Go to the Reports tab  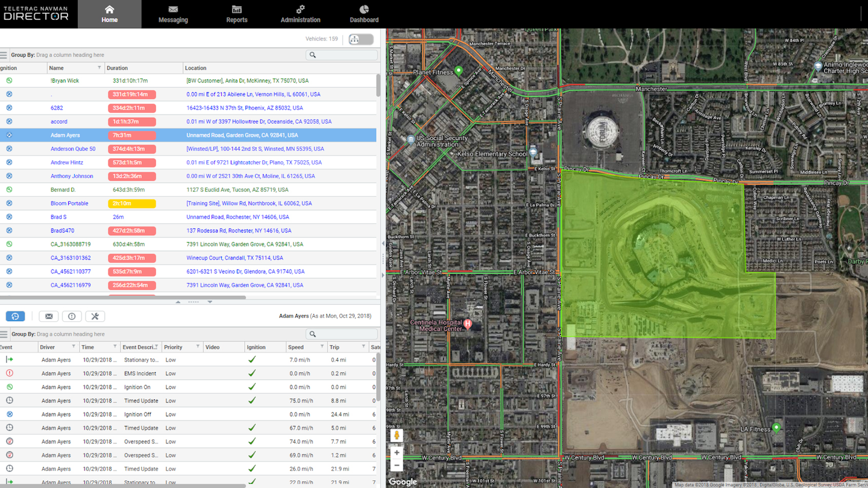coord(237,14)
